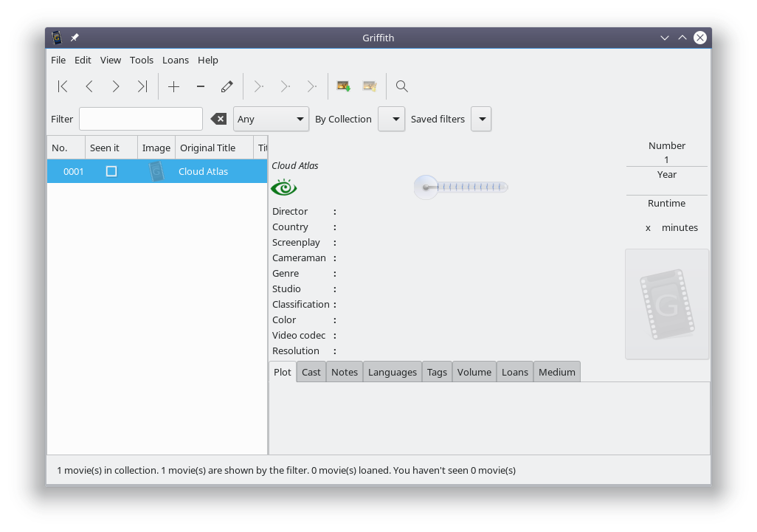Go to the first movie record

click(x=63, y=87)
